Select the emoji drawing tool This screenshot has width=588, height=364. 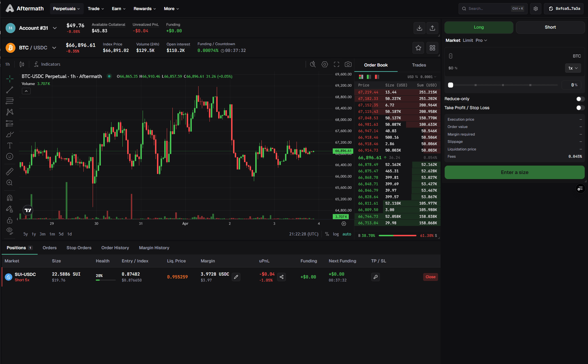tap(10, 156)
